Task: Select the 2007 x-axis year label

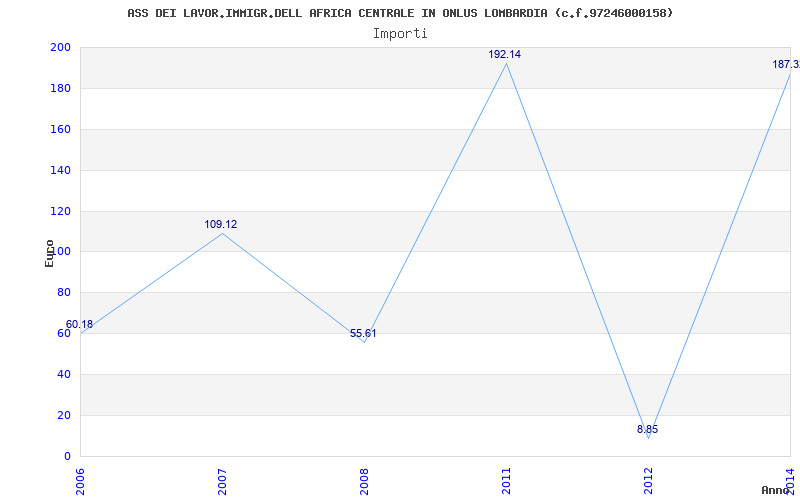Action: click(222, 482)
